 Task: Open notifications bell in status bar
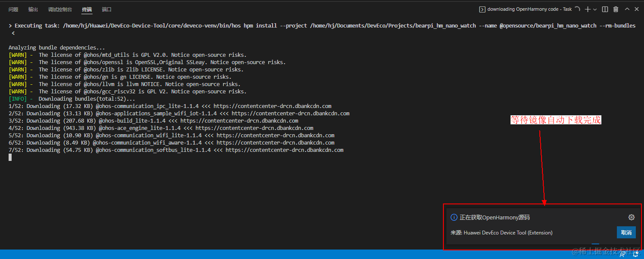636,254
